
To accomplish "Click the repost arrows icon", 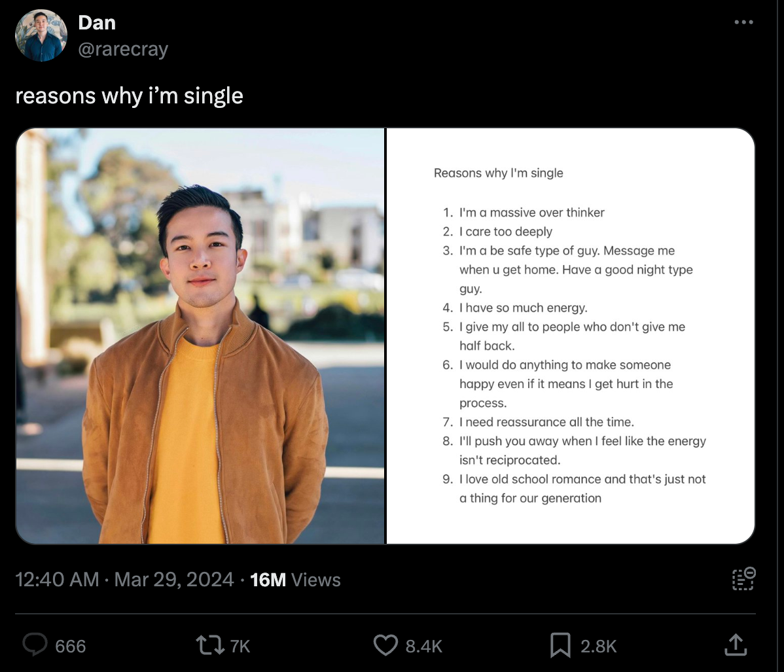I will point(210,645).
